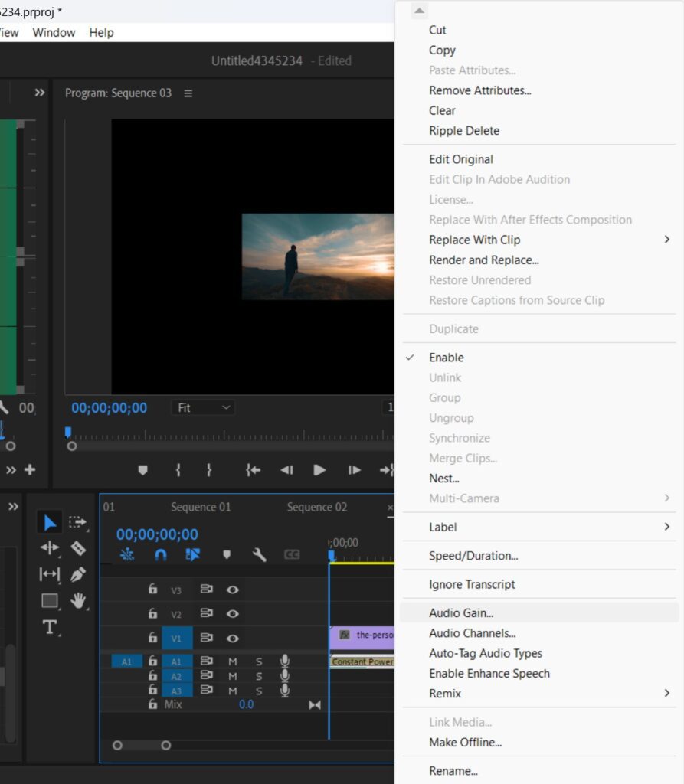Choose Speed/Duration... option
The height and width of the screenshot is (784, 684).
click(540, 556)
